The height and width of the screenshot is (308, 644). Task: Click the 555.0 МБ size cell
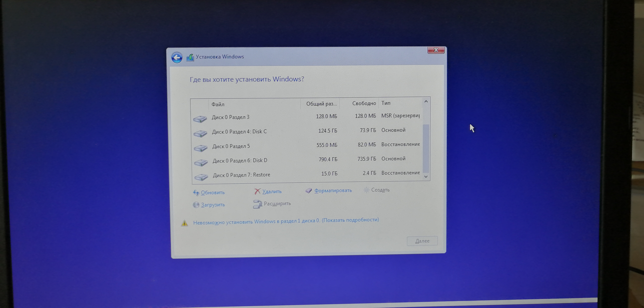tap(327, 145)
